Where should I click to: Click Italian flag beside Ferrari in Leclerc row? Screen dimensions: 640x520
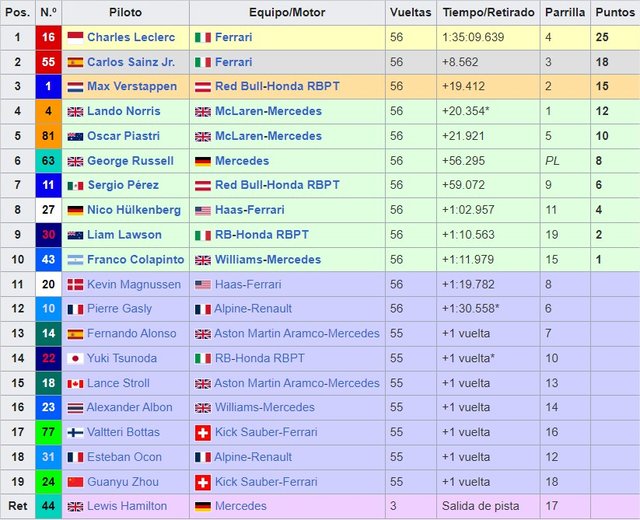pyautogui.click(x=203, y=38)
